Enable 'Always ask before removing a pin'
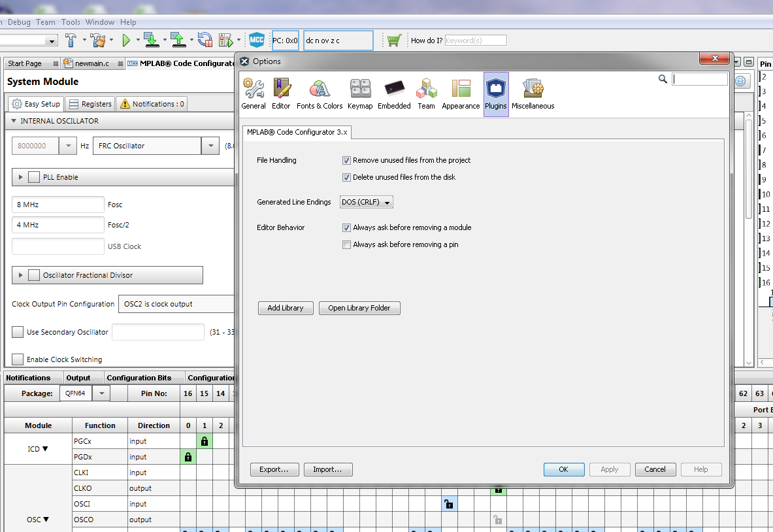Image resolution: width=773 pixels, height=532 pixels. point(347,244)
